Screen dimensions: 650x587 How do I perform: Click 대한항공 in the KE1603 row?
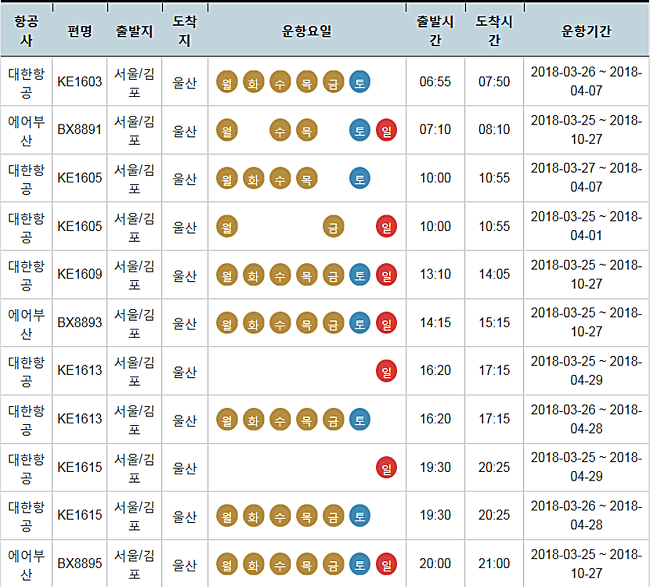click(x=27, y=82)
